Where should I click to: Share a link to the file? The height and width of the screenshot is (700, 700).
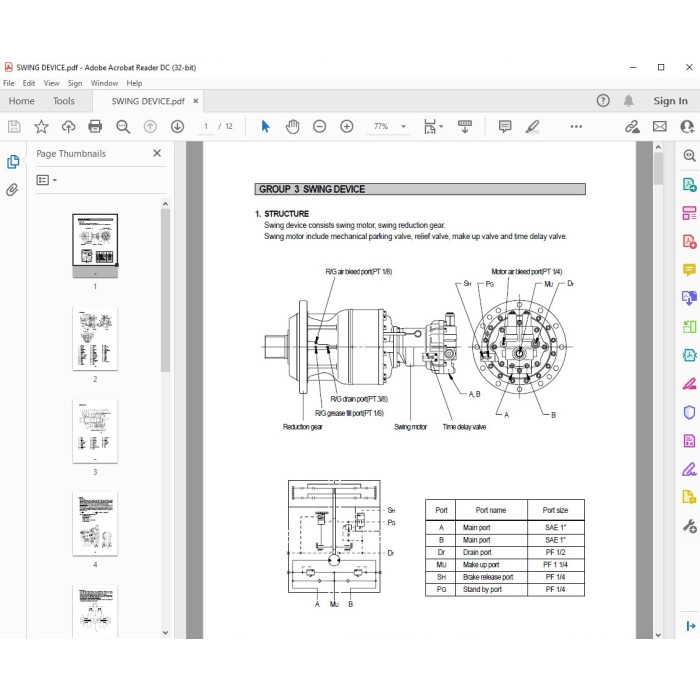coord(632,127)
